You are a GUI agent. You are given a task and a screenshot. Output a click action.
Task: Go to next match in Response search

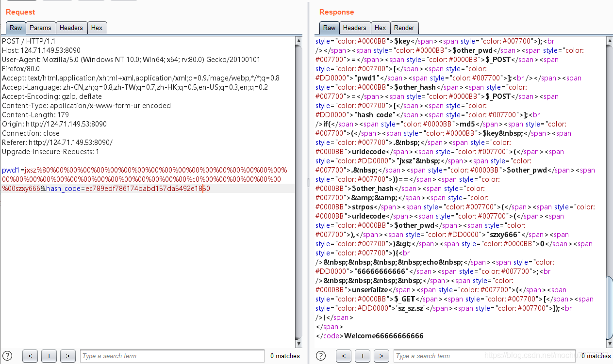381,356
